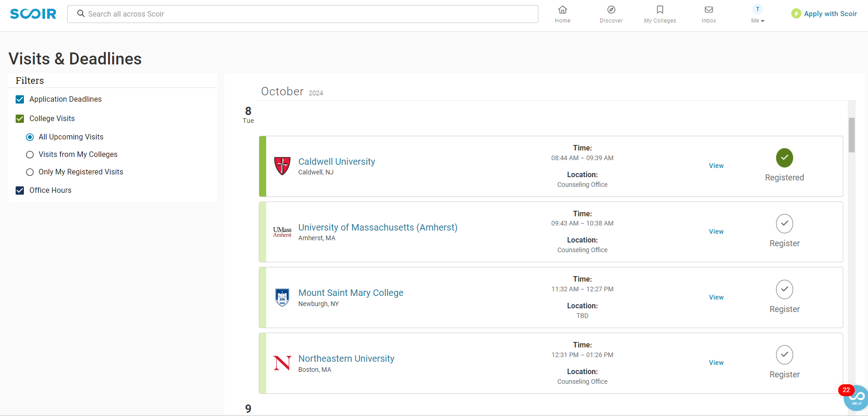Image resolution: width=868 pixels, height=416 pixels.
Task: Click the UMass Amherst logo
Action: [x=282, y=232]
